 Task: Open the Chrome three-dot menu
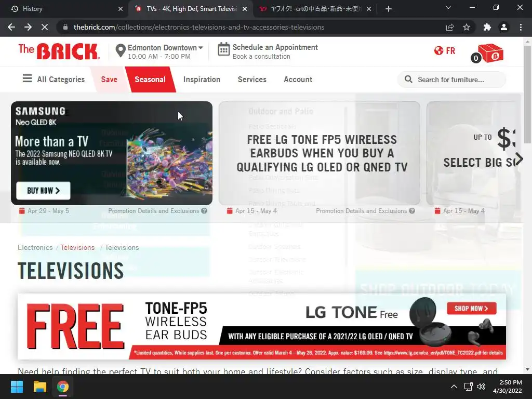coord(521,27)
